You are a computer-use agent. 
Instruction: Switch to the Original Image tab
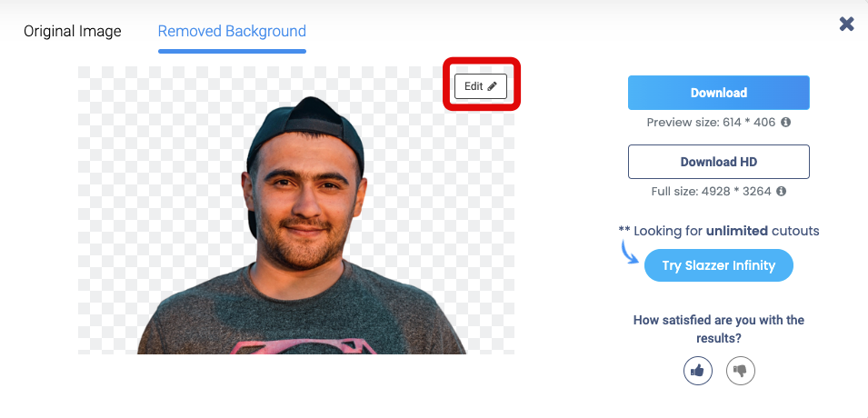click(73, 31)
